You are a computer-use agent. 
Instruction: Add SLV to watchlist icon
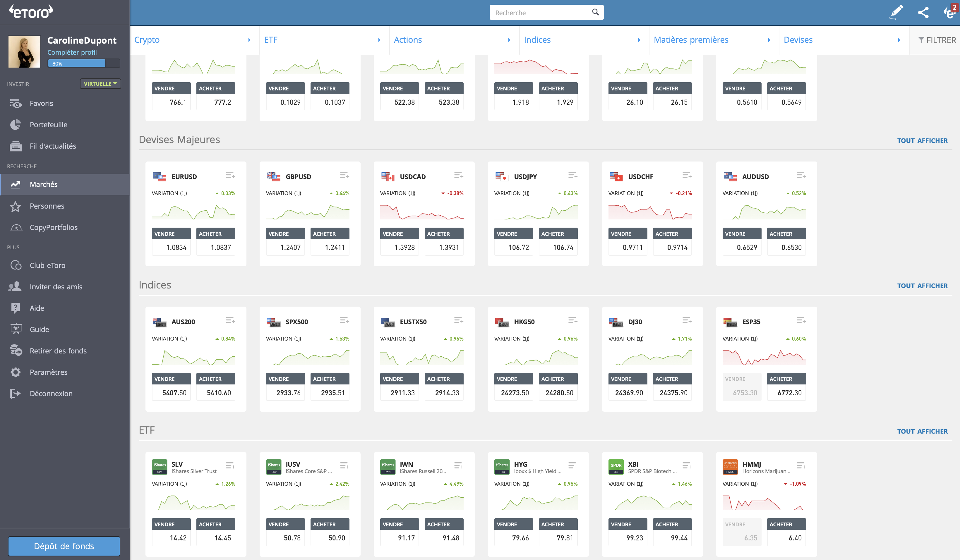click(230, 465)
